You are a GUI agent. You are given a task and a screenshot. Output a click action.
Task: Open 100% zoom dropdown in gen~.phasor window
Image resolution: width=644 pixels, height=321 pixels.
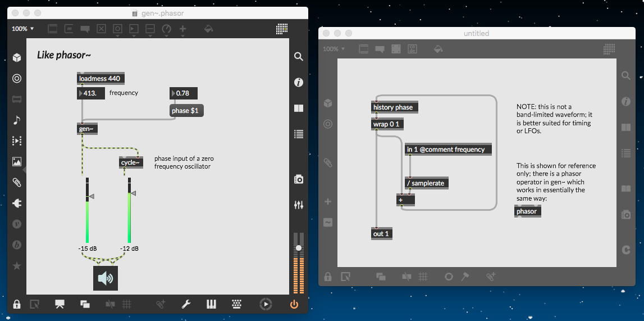(x=22, y=29)
